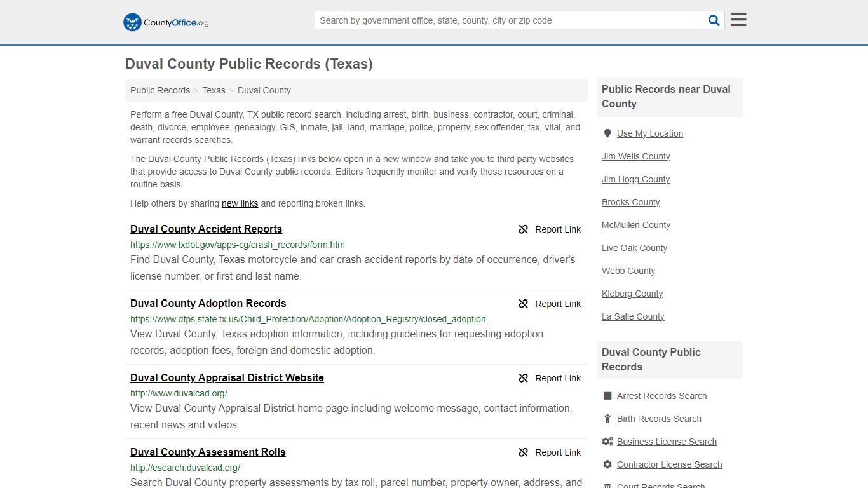Click Use My Location
868x488 pixels.
650,133
